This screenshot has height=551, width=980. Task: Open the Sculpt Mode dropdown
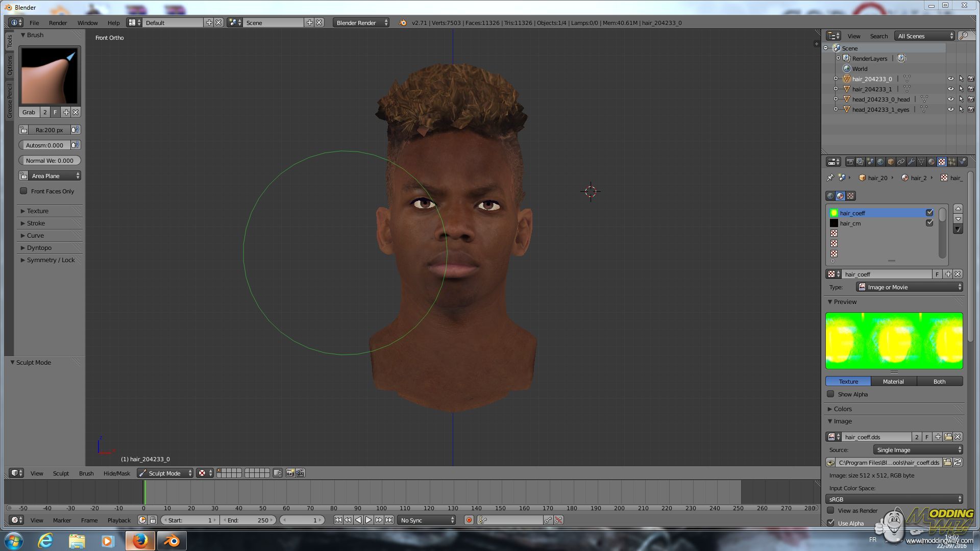point(165,473)
